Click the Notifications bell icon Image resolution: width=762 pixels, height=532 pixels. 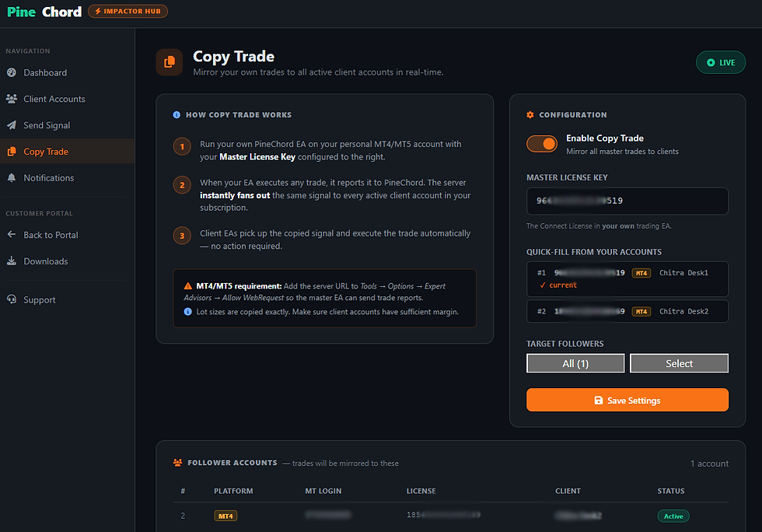click(12, 177)
